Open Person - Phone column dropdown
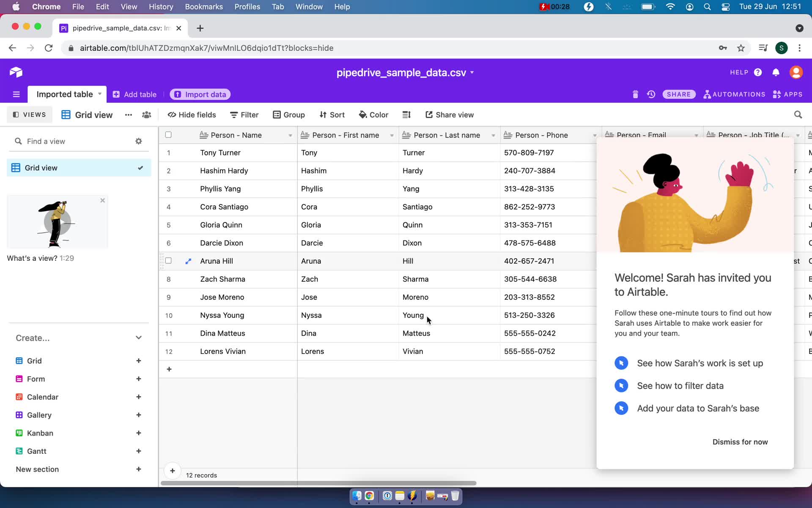This screenshot has height=508, width=812. pyautogui.click(x=595, y=135)
